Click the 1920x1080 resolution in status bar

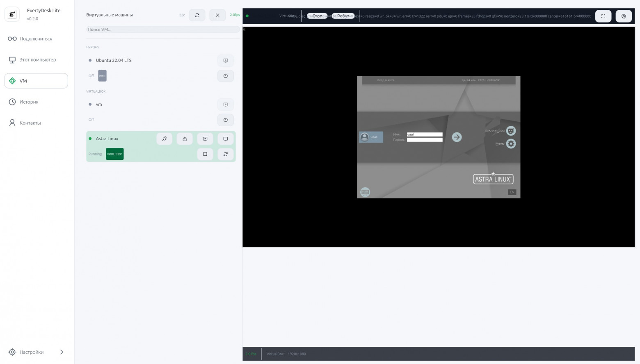pyautogui.click(x=297, y=354)
